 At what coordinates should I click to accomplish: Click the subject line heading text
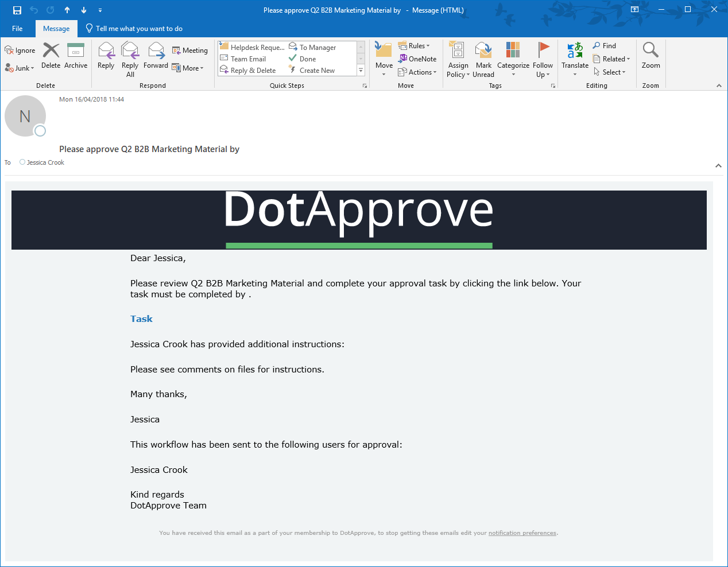click(149, 149)
